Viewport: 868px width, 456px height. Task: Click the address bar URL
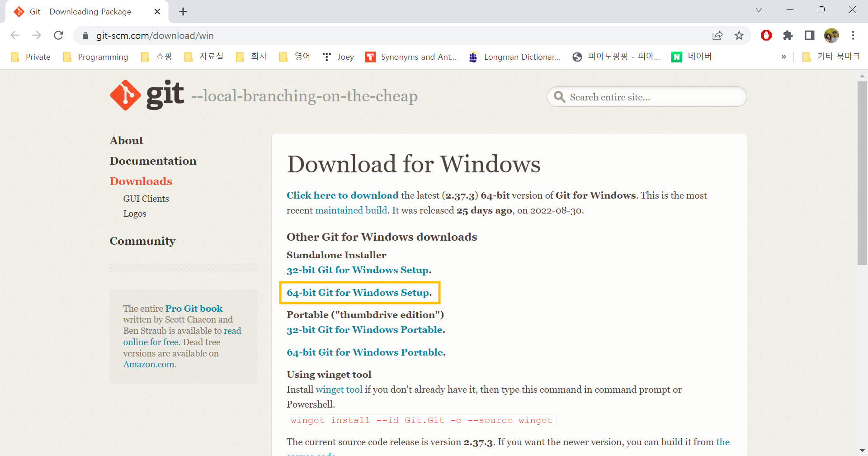click(x=155, y=36)
